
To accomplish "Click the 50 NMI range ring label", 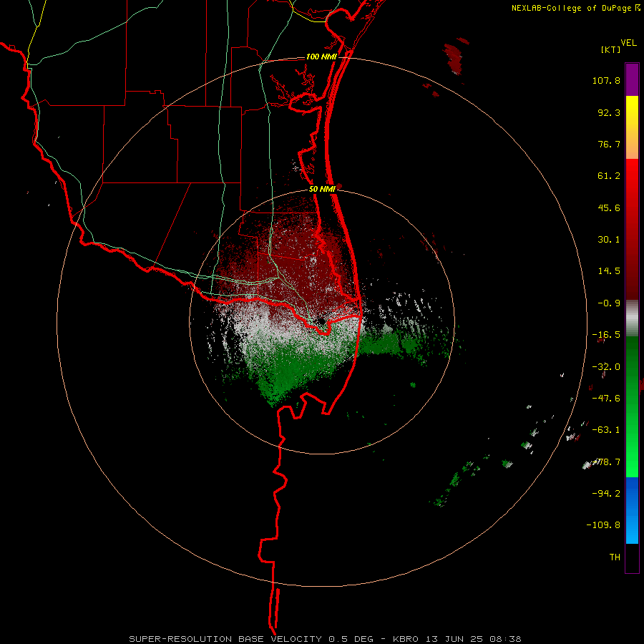I will click(x=322, y=189).
